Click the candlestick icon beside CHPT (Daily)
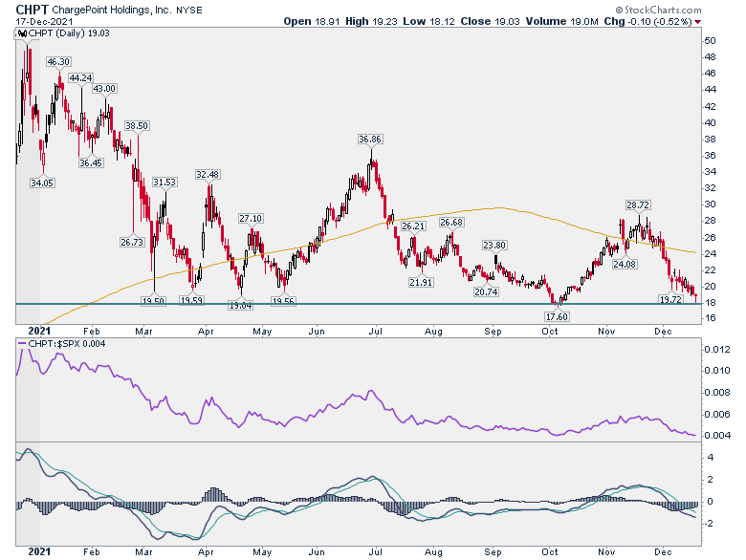Image resolution: width=746 pixels, height=560 pixels. [x=22, y=33]
